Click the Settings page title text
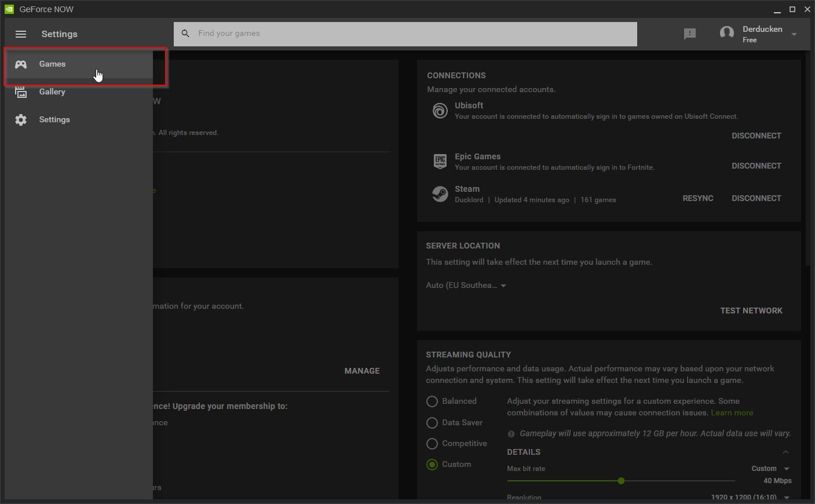Image resolution: width=815 pixels, height=504 pixels. (60, 34)
